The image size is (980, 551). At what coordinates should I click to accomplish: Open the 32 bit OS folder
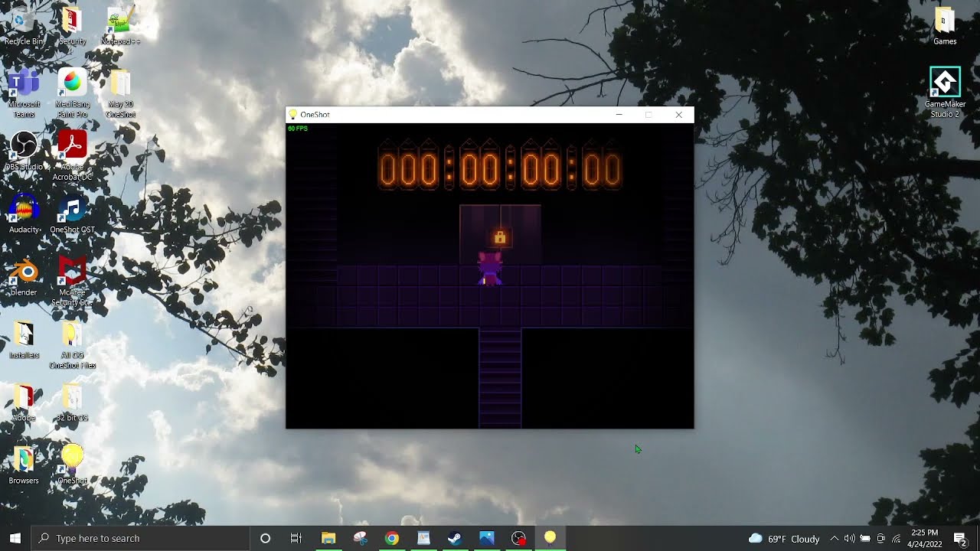[72, 402]
